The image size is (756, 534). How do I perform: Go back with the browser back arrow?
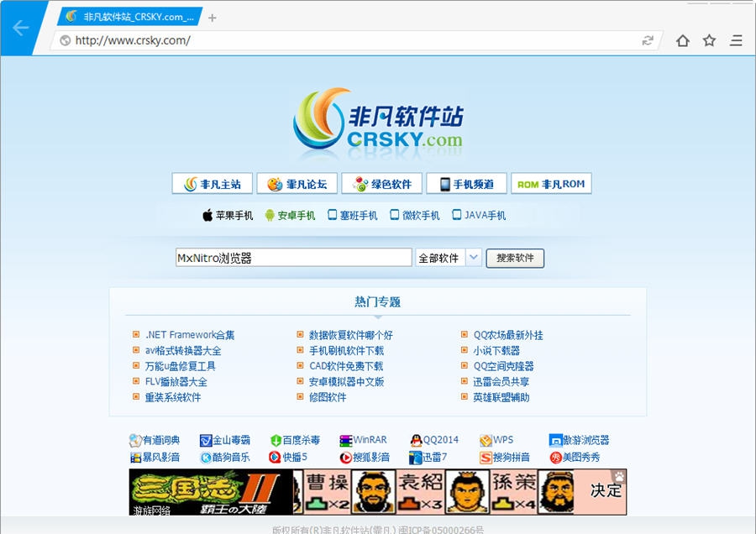[20, 28]
